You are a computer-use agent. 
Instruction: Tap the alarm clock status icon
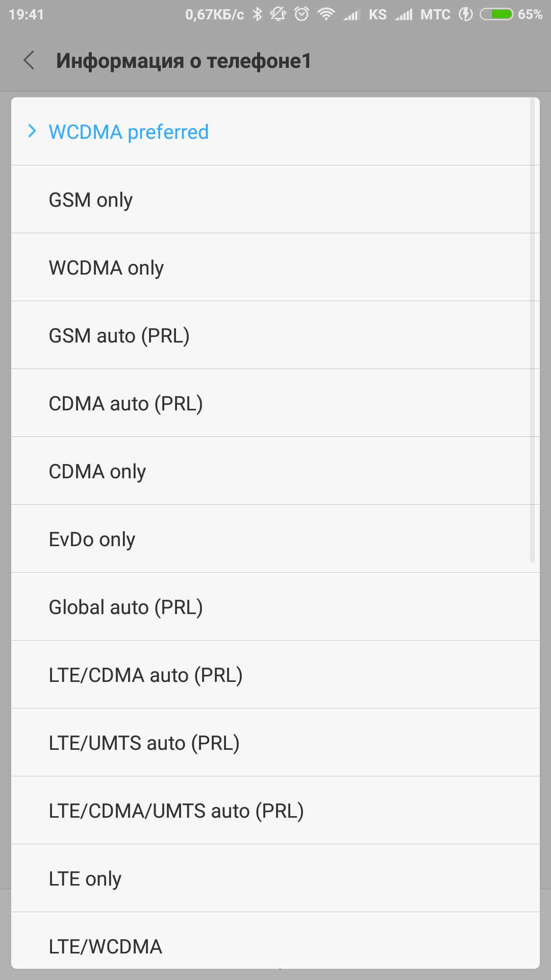coord(302,14)
